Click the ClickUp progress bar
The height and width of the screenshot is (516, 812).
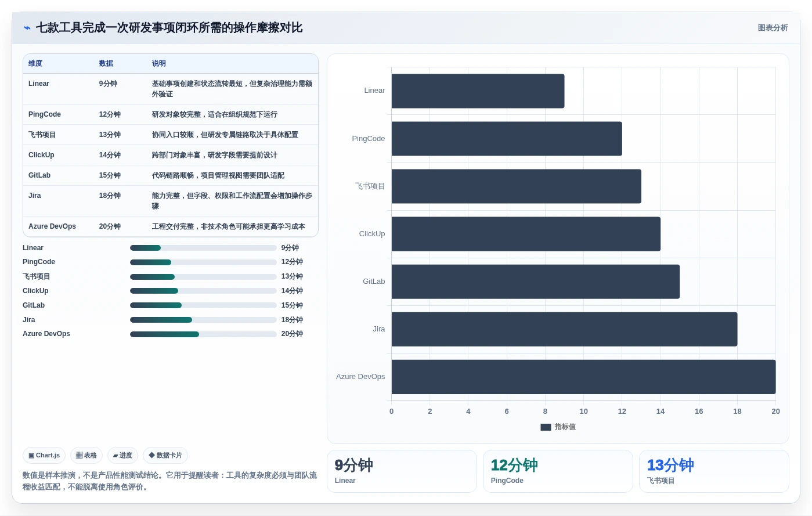click(203, 291)
